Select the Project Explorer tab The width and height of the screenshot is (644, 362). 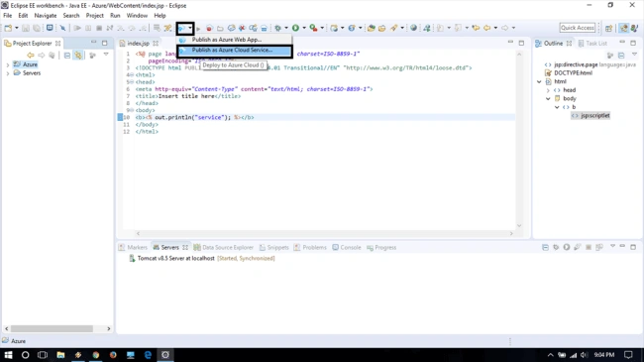click(32, 44)
